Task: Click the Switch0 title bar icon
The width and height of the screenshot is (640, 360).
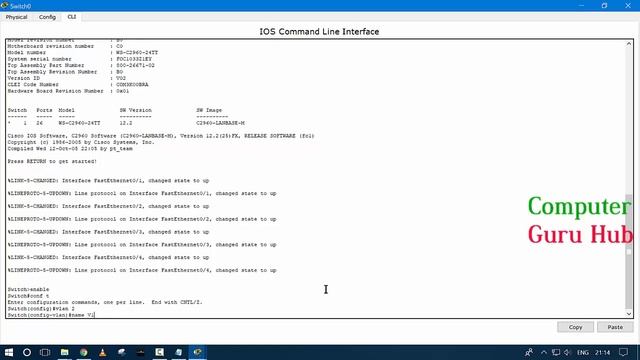Action: point(4,5)
